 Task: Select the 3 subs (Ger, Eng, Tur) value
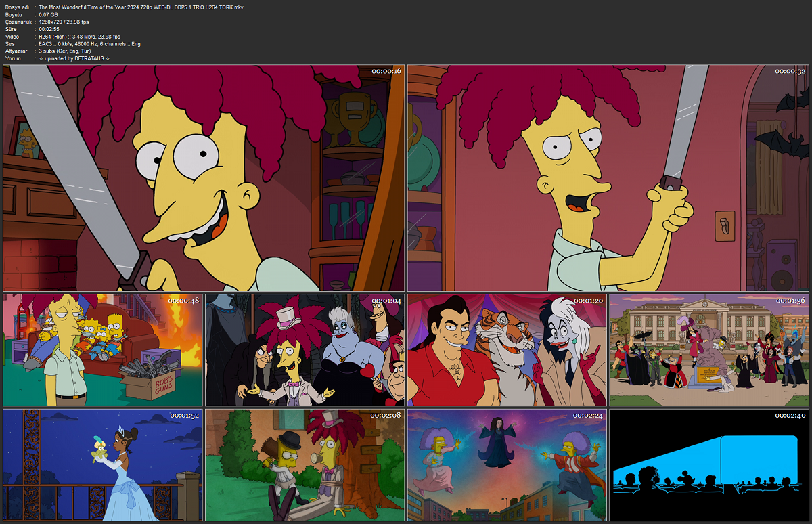coord(65,51)
